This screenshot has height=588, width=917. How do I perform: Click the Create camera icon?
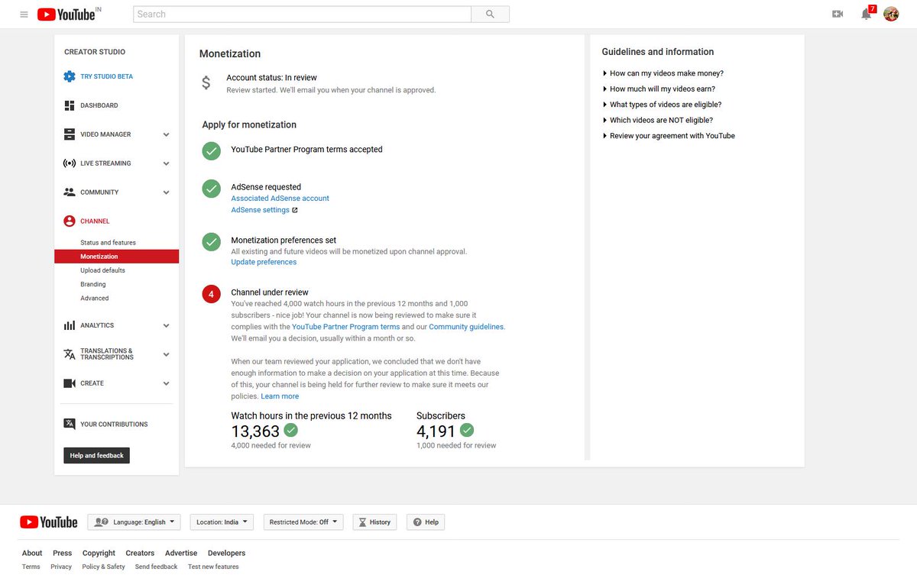(70, 383)
